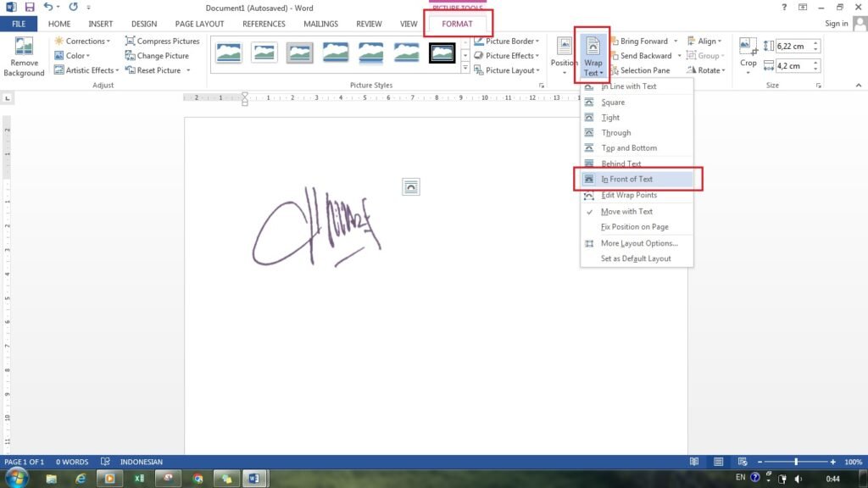Switch to the Page Layout tab
The height and width of the screenshot is (488, 868).
[x=199, y=24]
